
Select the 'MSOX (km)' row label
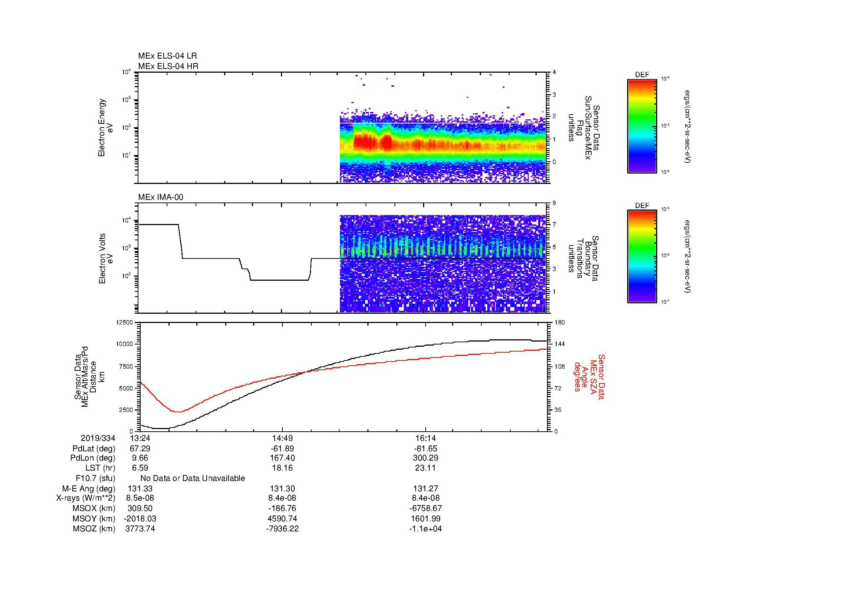[x=94, y=508]
